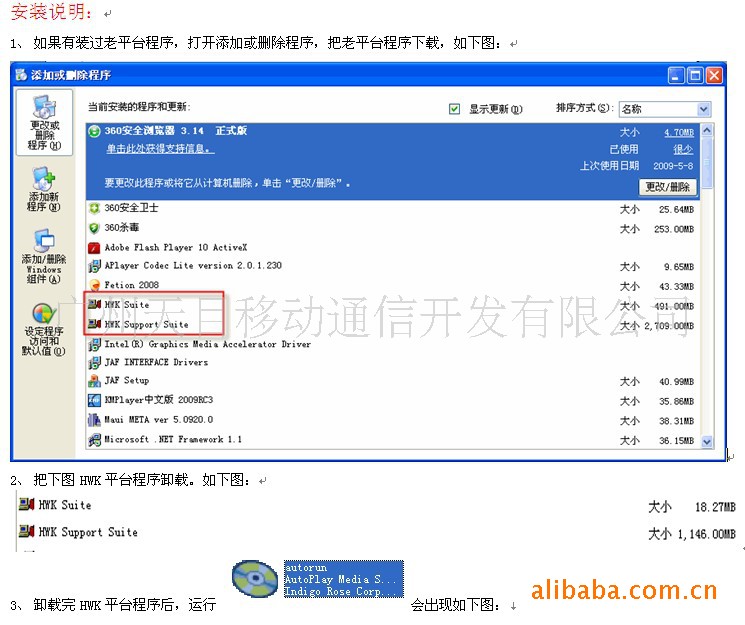
Task: Click the 4.70MB size link
Action: pos(678,133)
